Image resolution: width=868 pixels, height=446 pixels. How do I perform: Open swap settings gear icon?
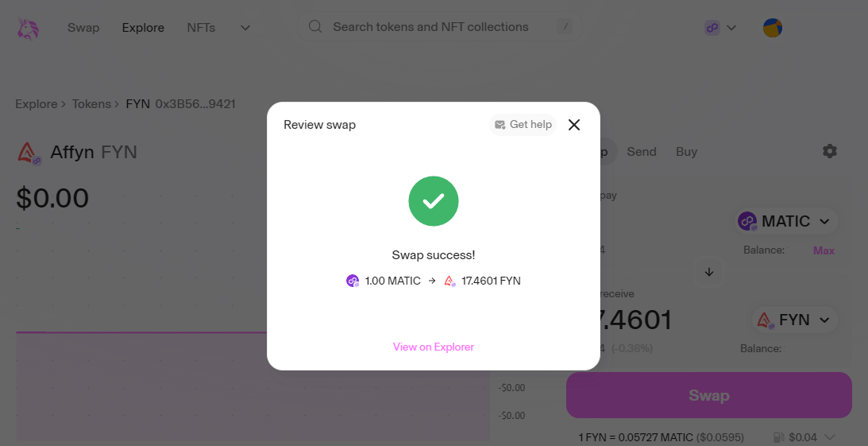click(830, 151)
